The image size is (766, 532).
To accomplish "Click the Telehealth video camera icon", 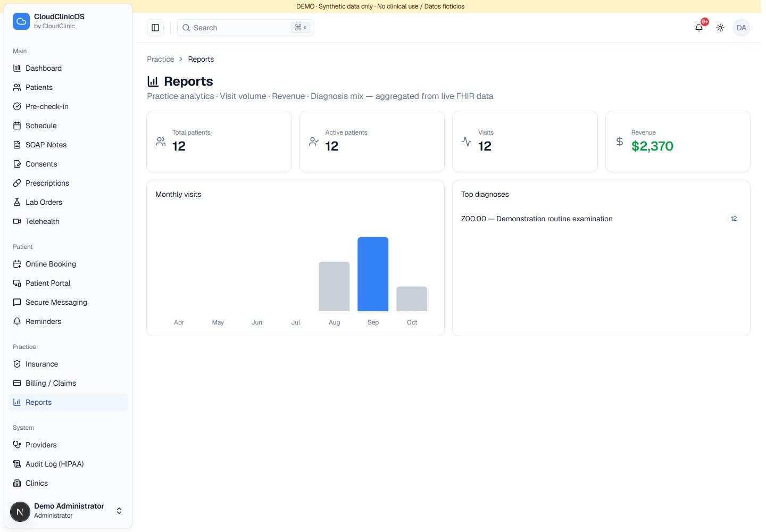I will pyautogui.click(x=17, y=221).
